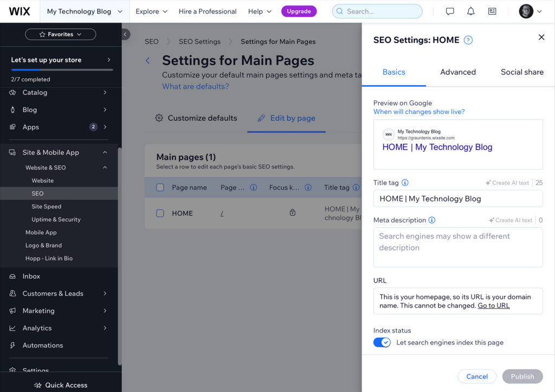
Task: Click the user profile avatar
Action: click(x=526, y=11)
